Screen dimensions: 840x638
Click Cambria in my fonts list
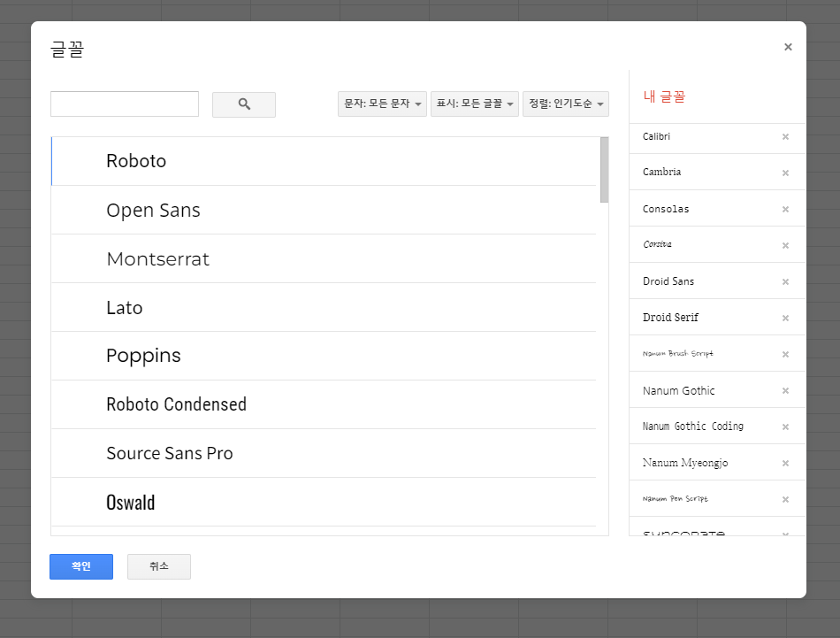point(662,172)
